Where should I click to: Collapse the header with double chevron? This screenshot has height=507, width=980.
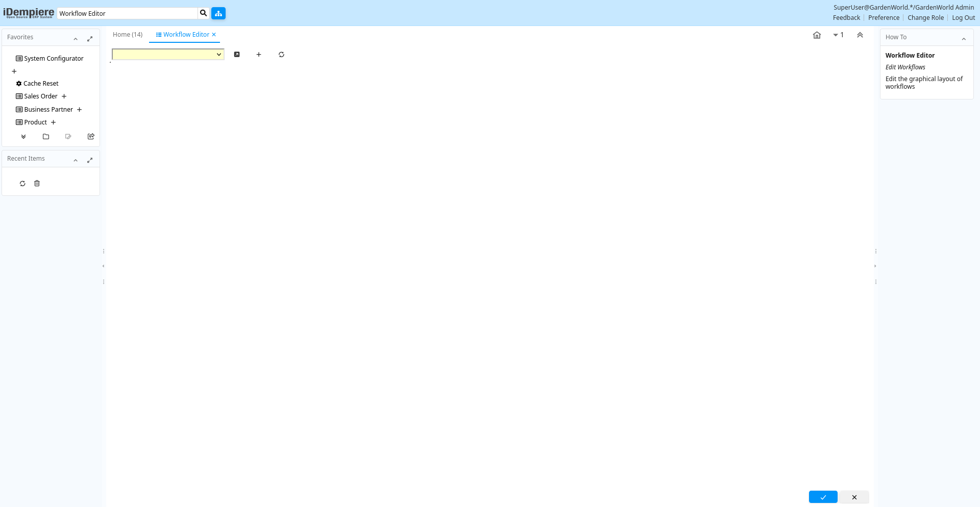(860, 35)
